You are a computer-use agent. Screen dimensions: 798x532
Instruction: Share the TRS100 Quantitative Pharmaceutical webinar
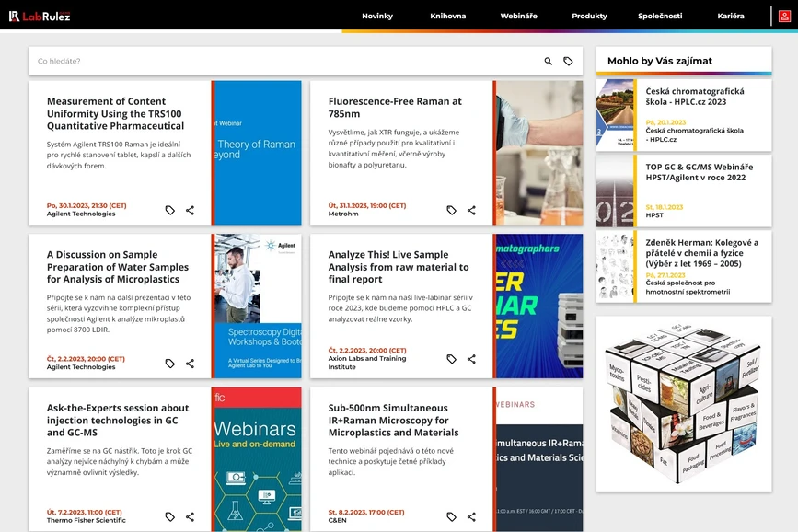point(191,210)
